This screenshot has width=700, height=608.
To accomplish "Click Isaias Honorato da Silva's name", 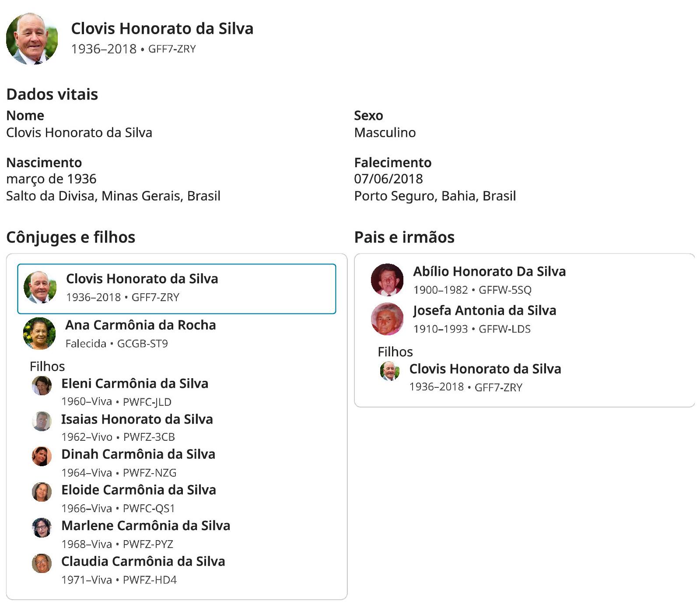I will [137, 419].
